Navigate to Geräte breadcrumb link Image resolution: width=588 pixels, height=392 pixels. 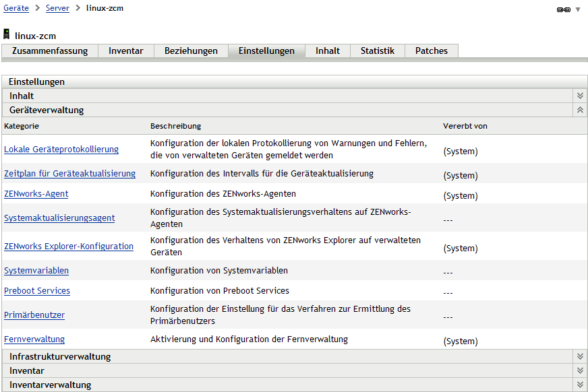click(x=16, y=8)
